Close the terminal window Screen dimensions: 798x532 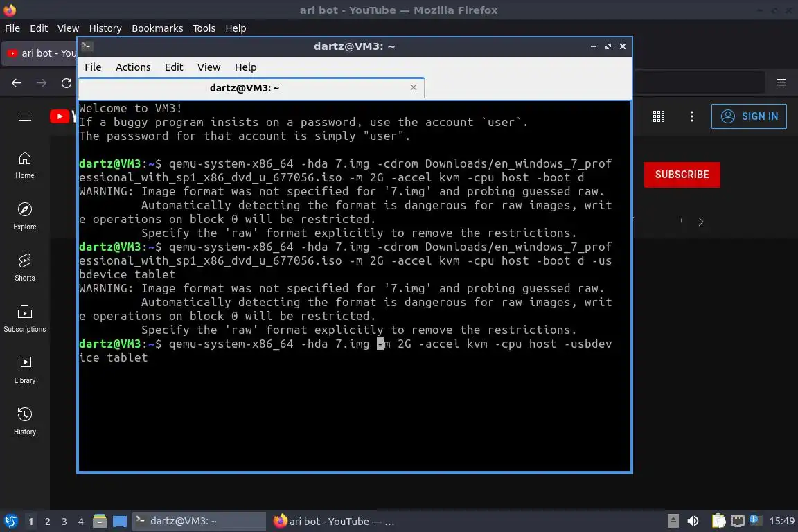click(x=623, y=46)
